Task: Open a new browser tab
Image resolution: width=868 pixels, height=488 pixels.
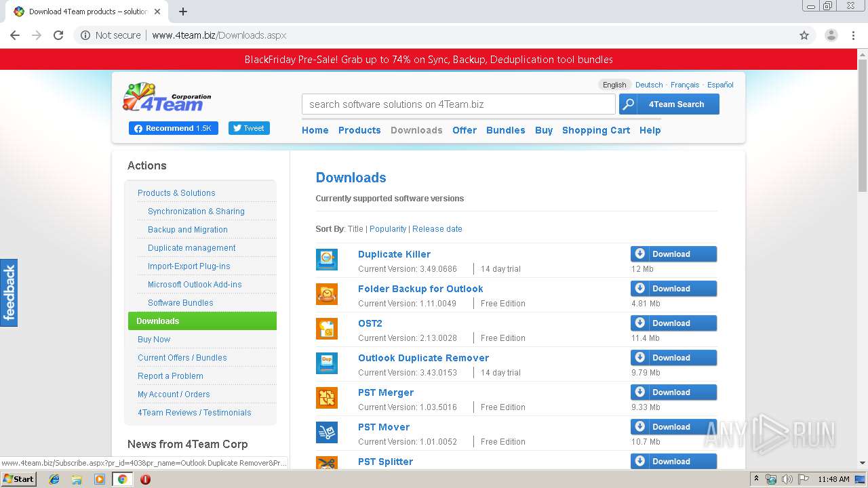Action: 183,12
